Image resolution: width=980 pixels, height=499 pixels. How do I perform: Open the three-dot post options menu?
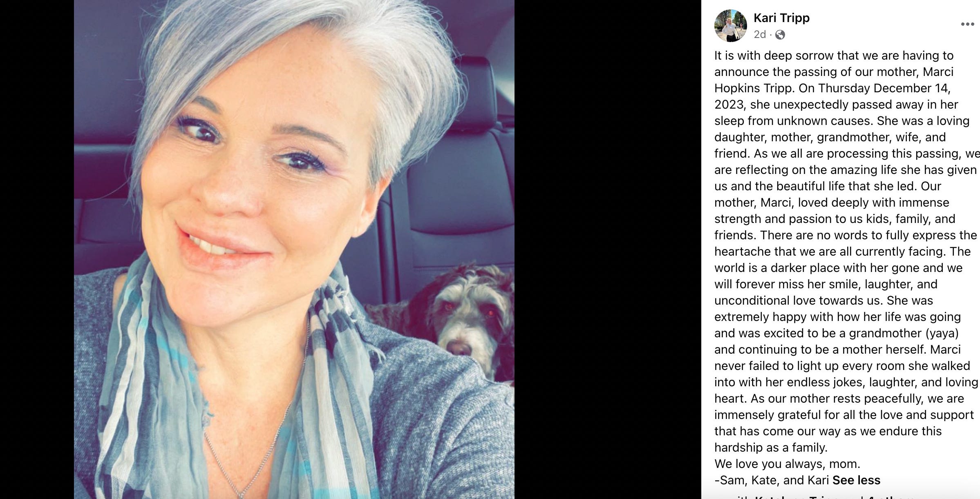pyautogui.click(x=967, y=24)
